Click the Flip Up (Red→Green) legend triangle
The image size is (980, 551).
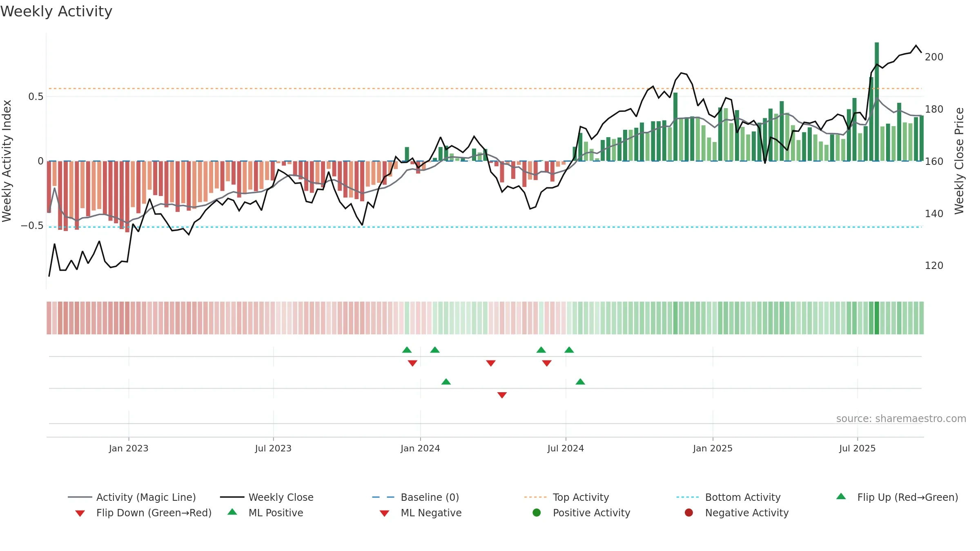[841, 496]
